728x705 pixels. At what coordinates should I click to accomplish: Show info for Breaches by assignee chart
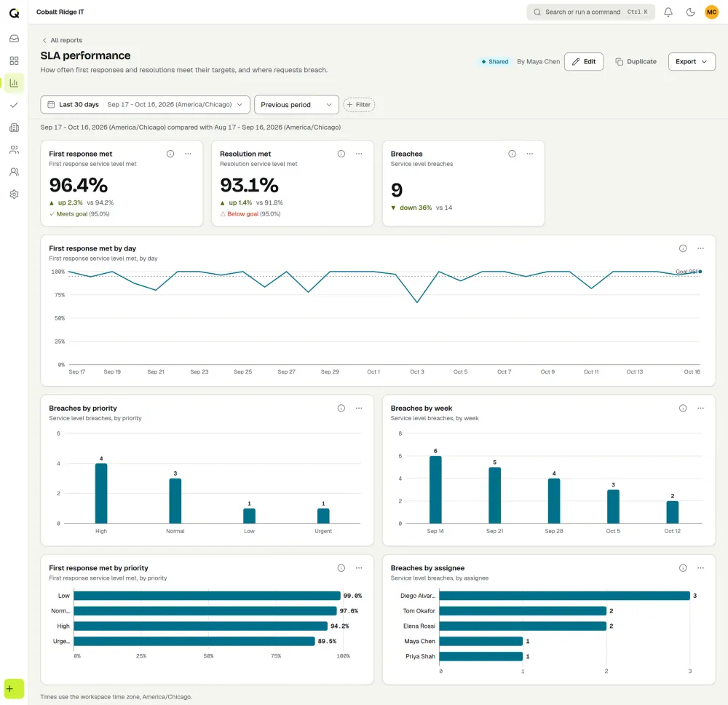point(683,568)
